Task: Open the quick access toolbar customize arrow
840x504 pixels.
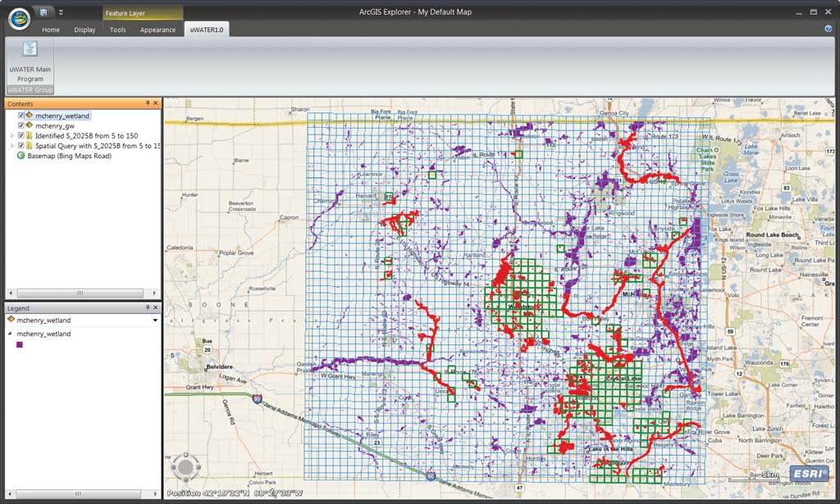Action: coord(61,12)
